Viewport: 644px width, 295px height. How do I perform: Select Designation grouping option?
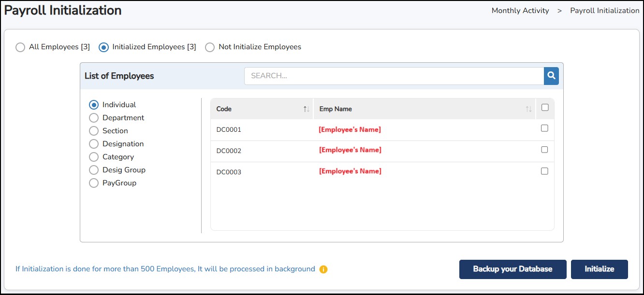click(94, 144)
